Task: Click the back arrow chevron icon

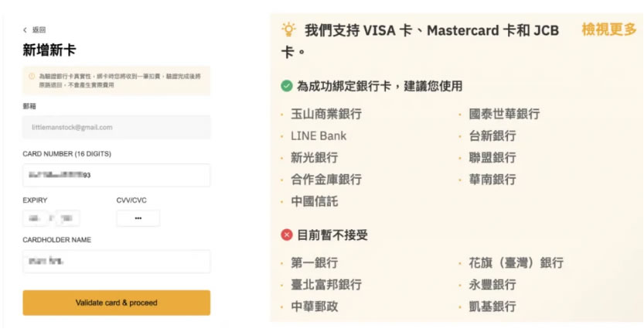Action: [26, 30]
